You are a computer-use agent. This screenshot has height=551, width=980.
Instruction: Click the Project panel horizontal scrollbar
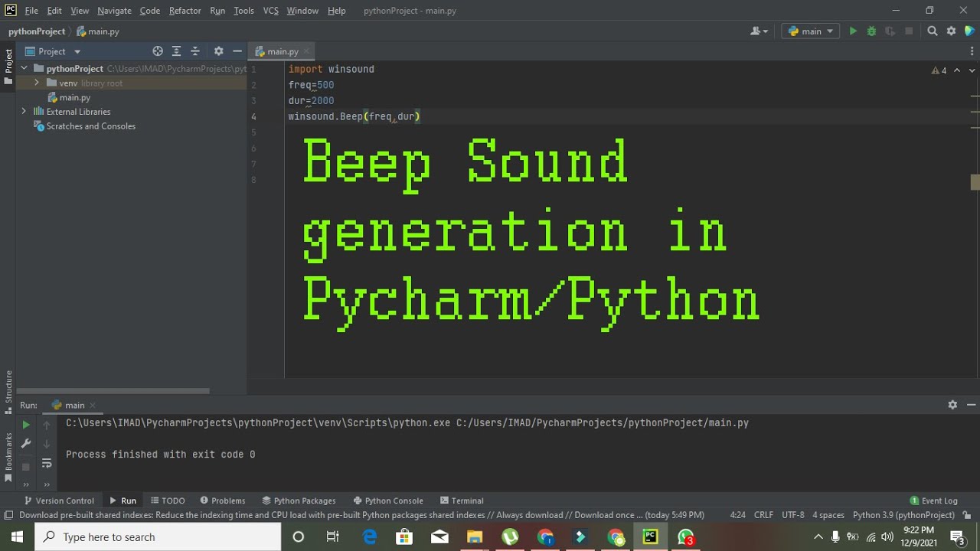(x=113, y=390)
